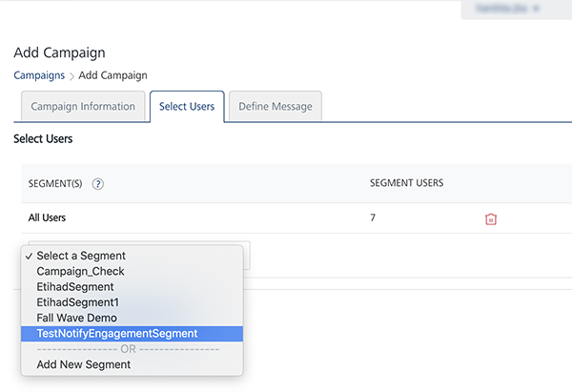
Task: Click the Add Campaign breadcrumb text
Action: point(112,74)
